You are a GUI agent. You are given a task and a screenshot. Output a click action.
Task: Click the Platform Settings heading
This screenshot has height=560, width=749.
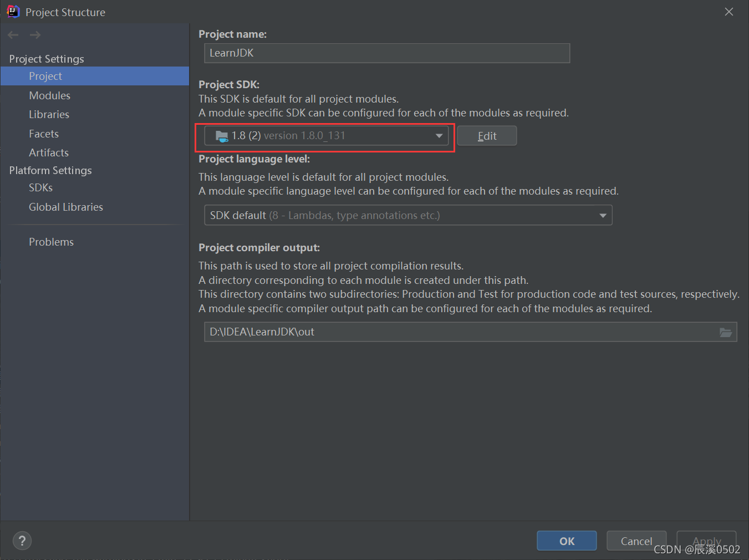click(50, 170)
